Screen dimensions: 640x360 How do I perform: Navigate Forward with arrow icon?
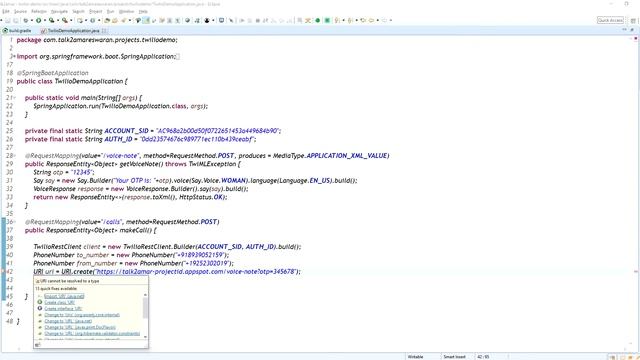(x=384, y=20)
